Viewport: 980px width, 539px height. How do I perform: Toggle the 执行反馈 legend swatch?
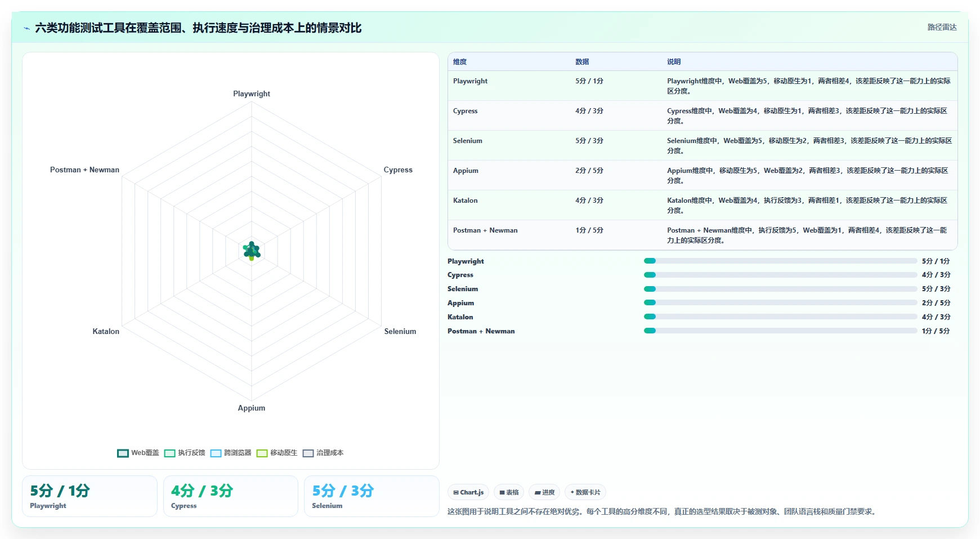click(x=169, y=453)
